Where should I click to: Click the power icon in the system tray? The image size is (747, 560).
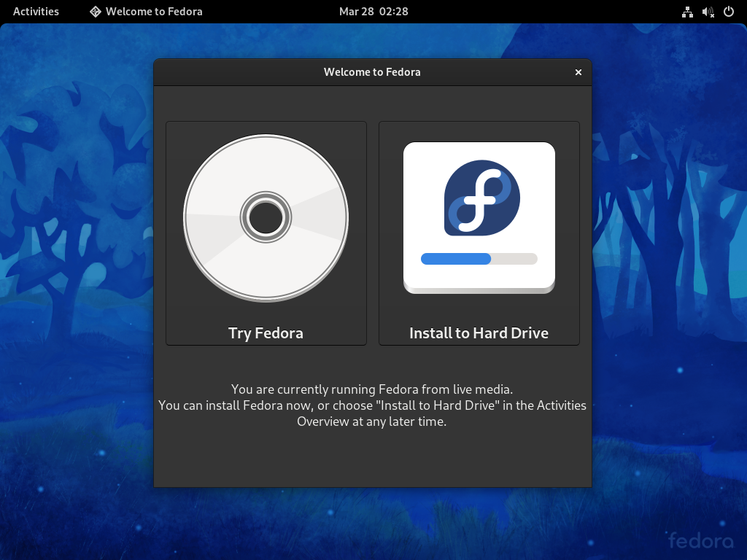click(x=727, y=12)
